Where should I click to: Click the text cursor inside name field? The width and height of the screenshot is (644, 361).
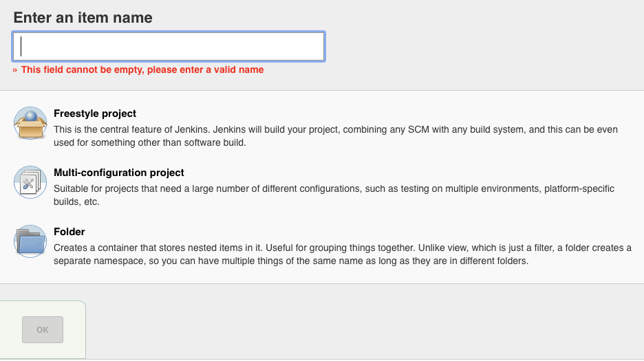pyautogui.click(x=21, y=46)
